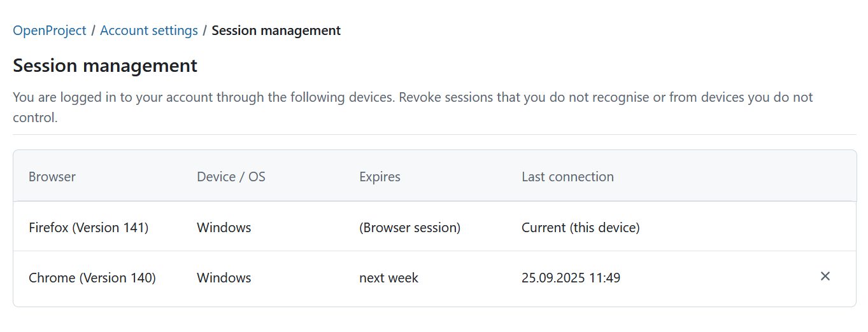Select the Firefox (Version 141) cell
Screen dimensions: 868x332
point(89,228)
